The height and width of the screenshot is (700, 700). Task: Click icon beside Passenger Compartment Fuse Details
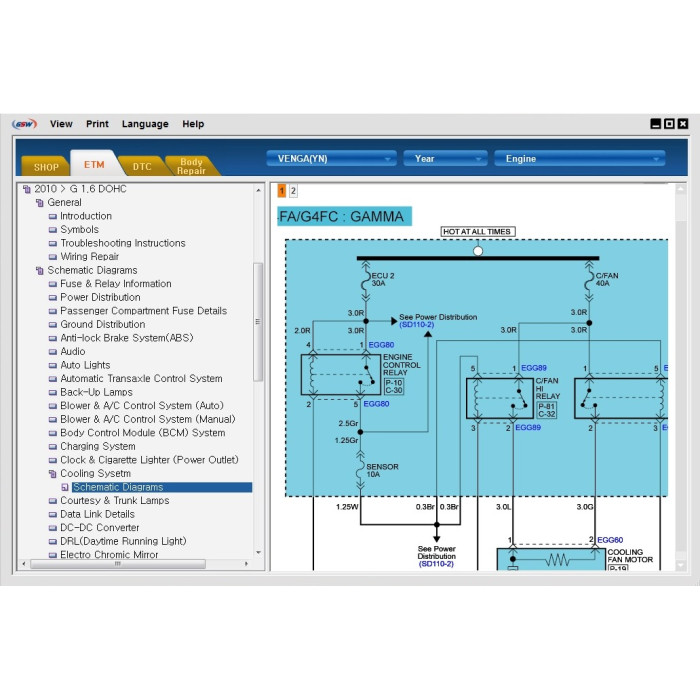pyautogui.click(x=53, y=311)
